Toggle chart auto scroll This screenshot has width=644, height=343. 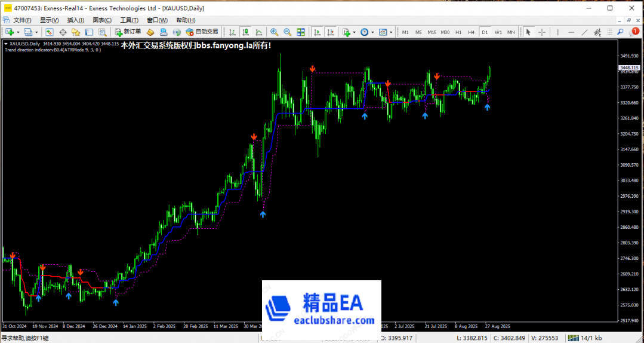pos(317,32)
